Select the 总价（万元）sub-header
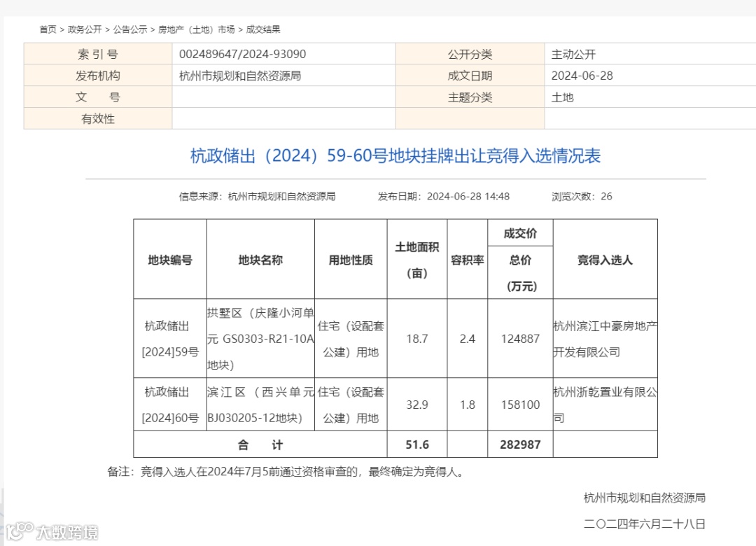The width and height of the screenshot is (756, 546). [x=520, y=272]
